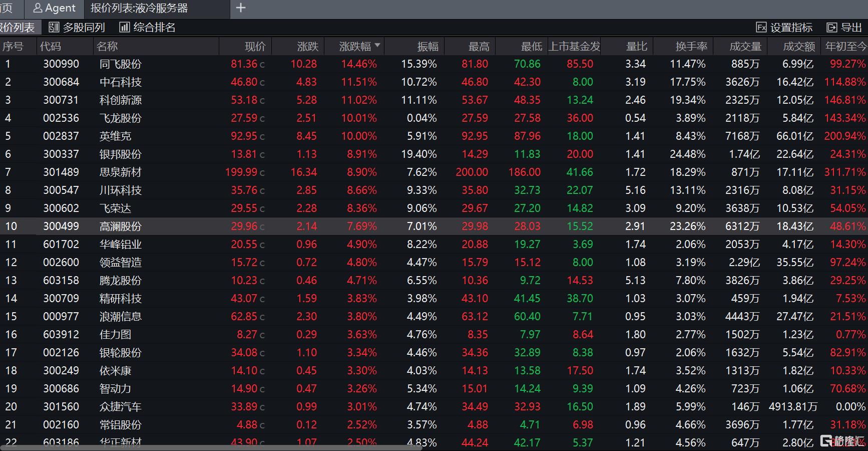Select stock 银邦股份

(121, 154)
